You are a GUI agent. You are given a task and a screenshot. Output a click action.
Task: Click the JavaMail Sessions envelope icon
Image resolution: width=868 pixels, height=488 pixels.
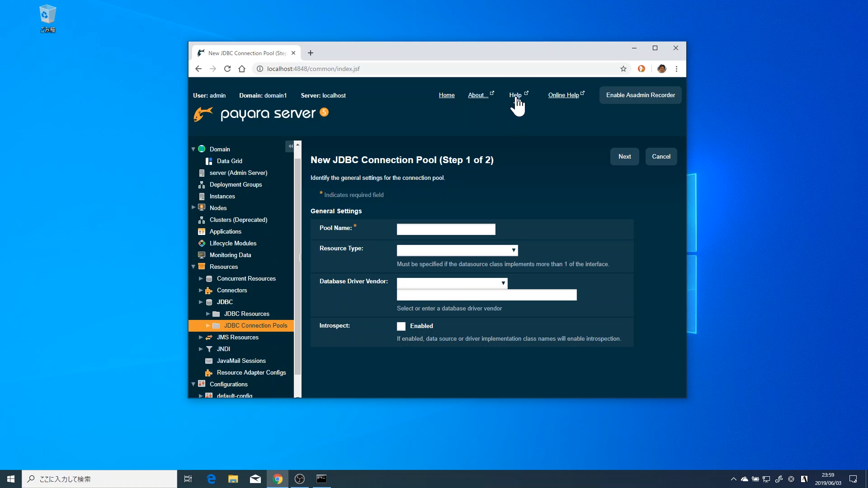point(209,361)
